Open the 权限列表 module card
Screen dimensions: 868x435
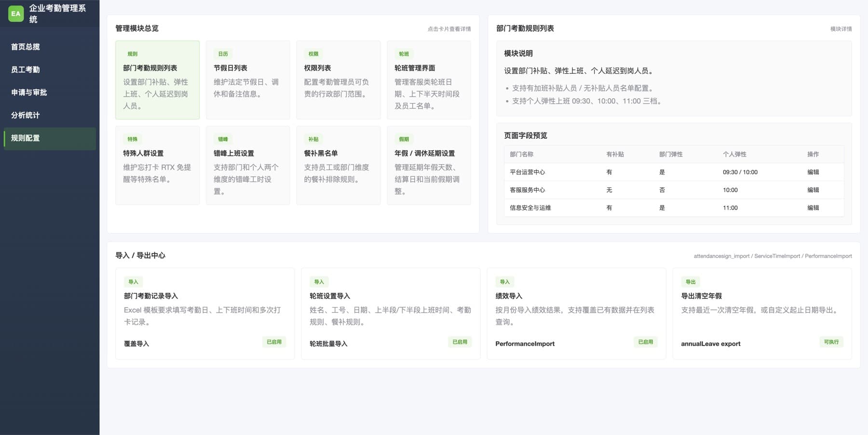[x=338, y=80]
